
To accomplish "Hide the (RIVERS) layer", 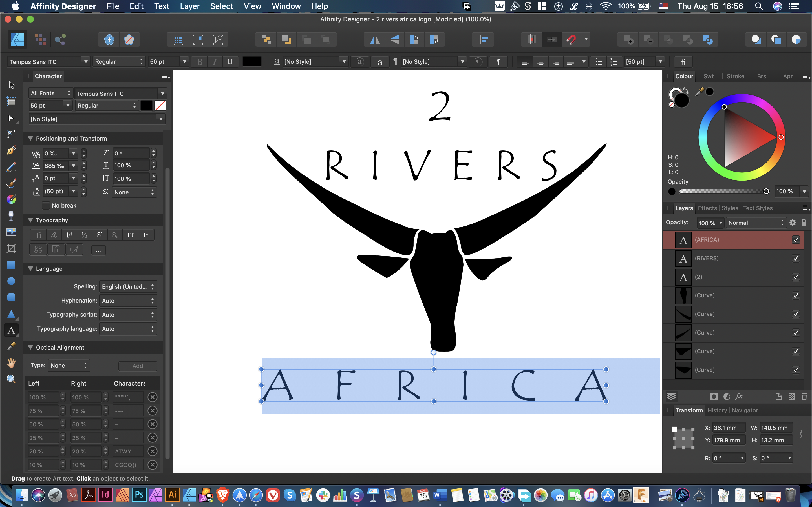I will [x=796, y=258].
